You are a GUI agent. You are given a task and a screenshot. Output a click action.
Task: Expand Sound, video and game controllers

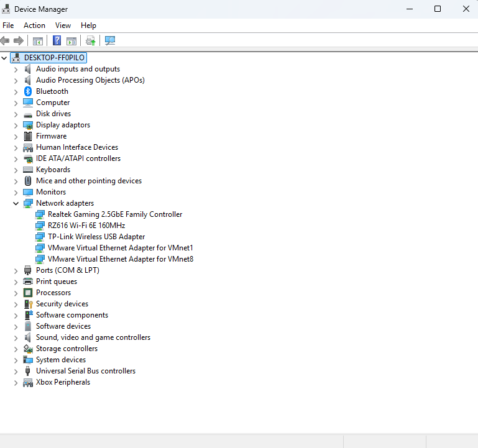click(16, 337)
